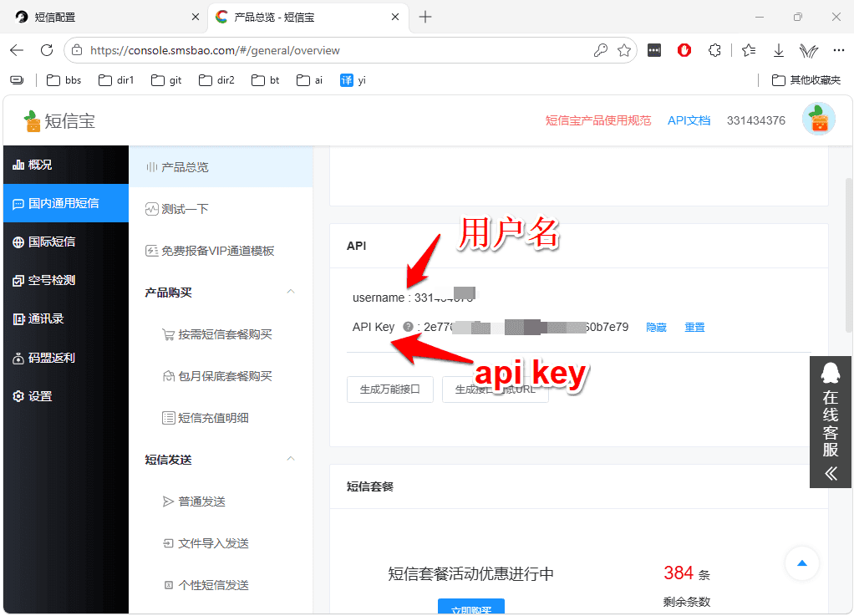This screenshot has width=854, height=616.
Task: Go back with the browser back arrow
Action: 17,51
